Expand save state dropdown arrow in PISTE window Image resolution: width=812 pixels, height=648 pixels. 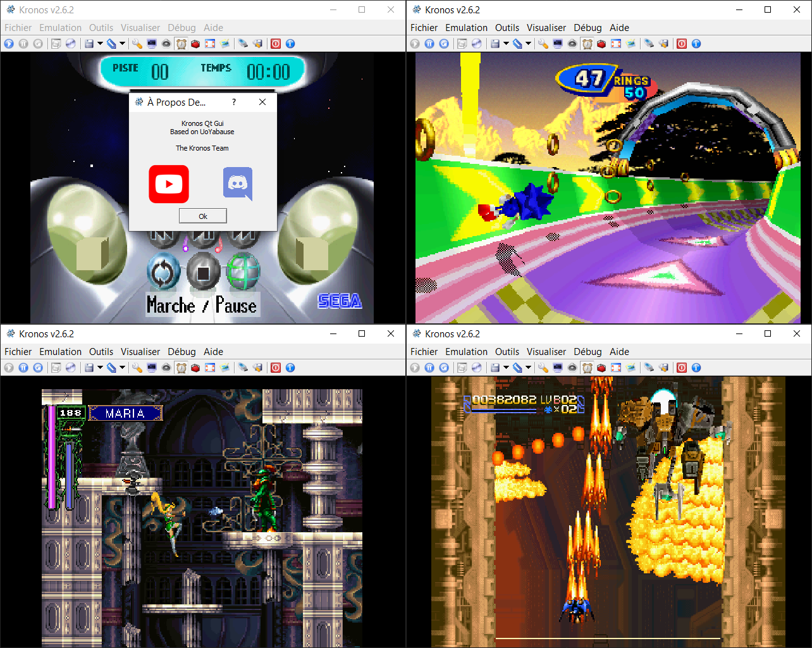click(100, 44)
